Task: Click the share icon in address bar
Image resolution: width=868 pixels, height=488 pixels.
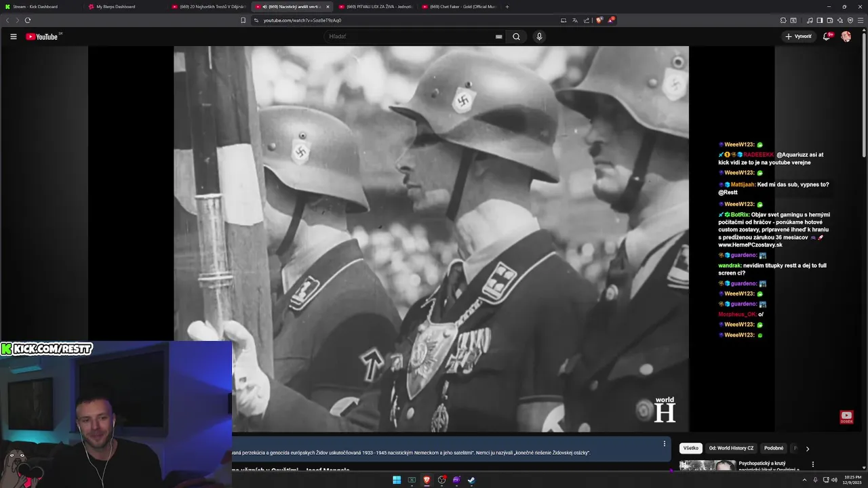Action: [586, 20]
